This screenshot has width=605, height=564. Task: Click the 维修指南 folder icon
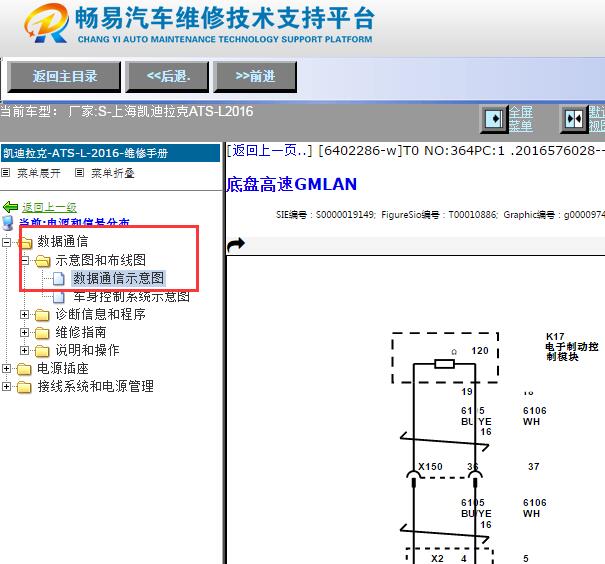(x=42, y=333)
